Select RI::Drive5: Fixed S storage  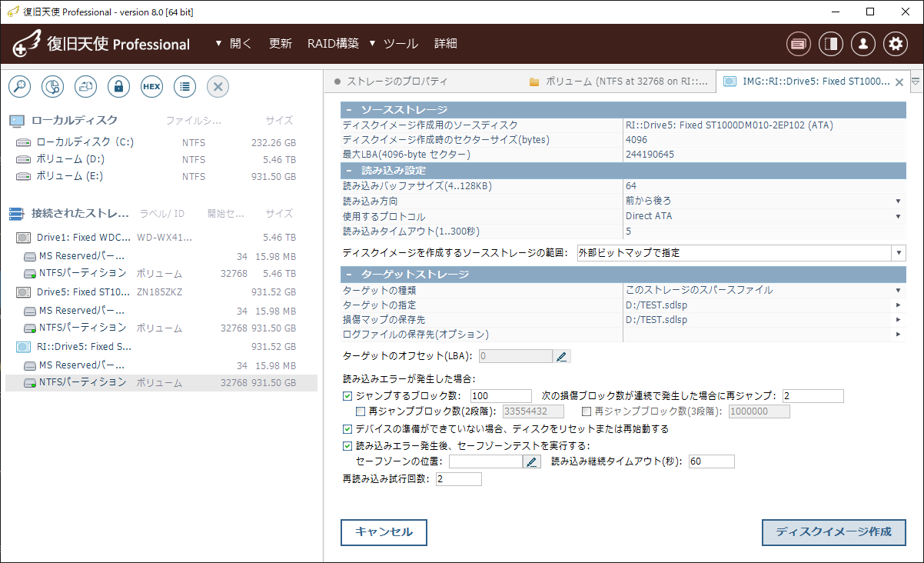(x=161, y=347)
